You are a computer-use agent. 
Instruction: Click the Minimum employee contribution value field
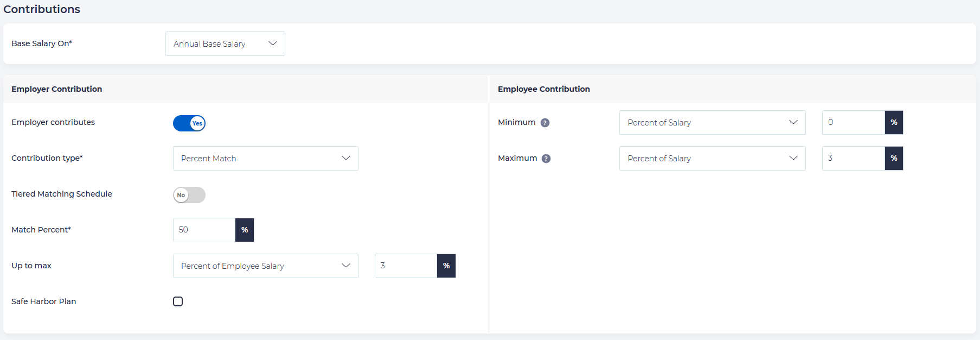853,122
